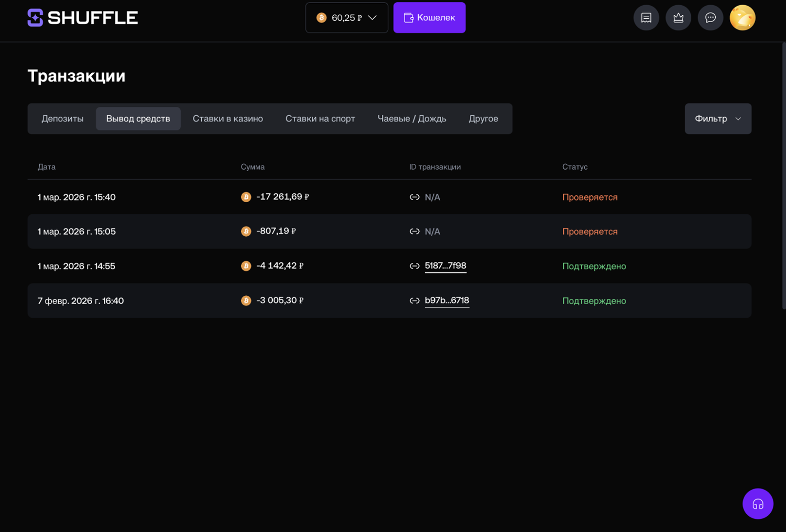Click Bitcoin icon in balance selector
This screenshot has height=532, width=786.
pyautogui.click(x=321, y=18)
